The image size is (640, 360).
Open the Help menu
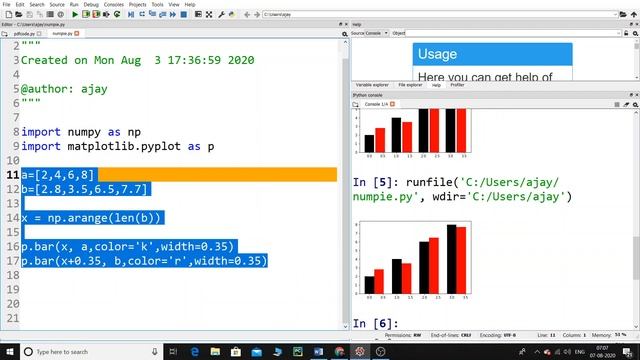click(190, 4)
